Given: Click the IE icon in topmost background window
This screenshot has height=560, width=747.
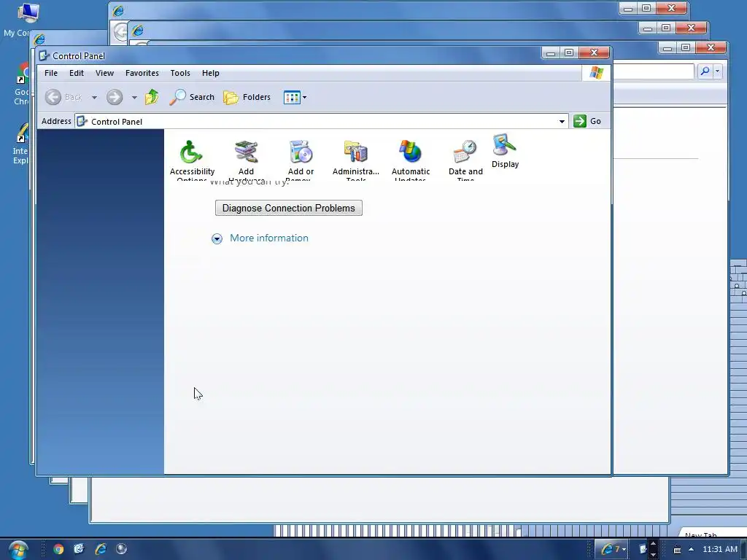Looking at the screenshot, I should [117, 10].
